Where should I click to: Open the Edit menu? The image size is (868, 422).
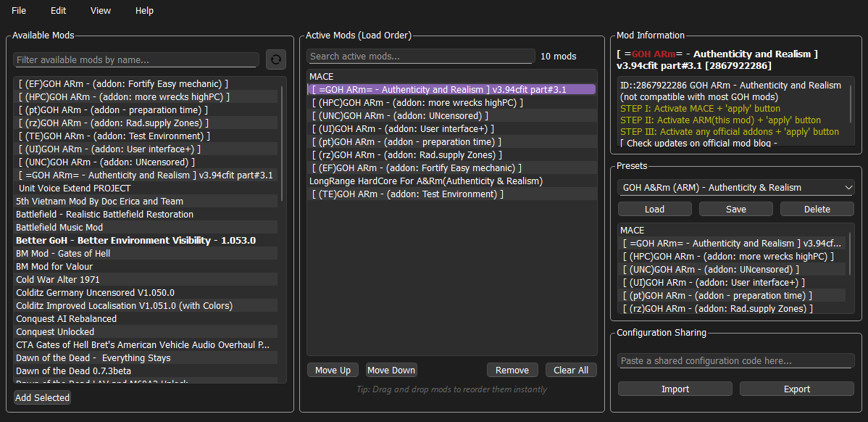point(58,11)
